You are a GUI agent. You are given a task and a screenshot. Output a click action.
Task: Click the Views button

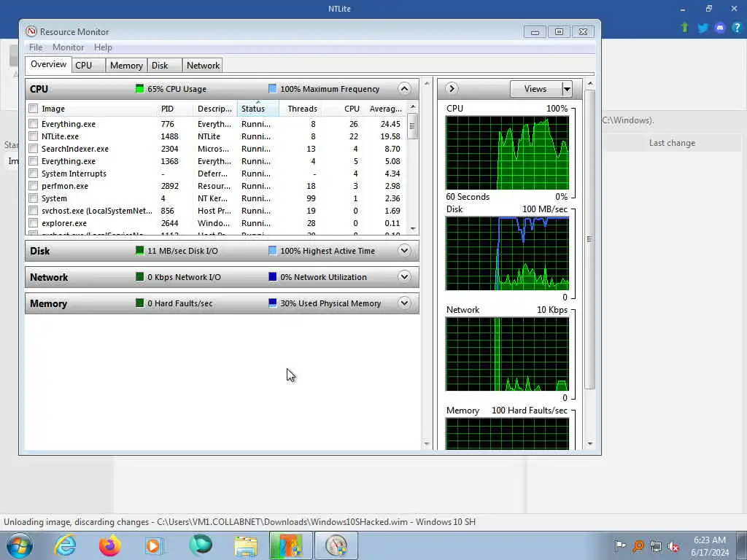point(535,89)
